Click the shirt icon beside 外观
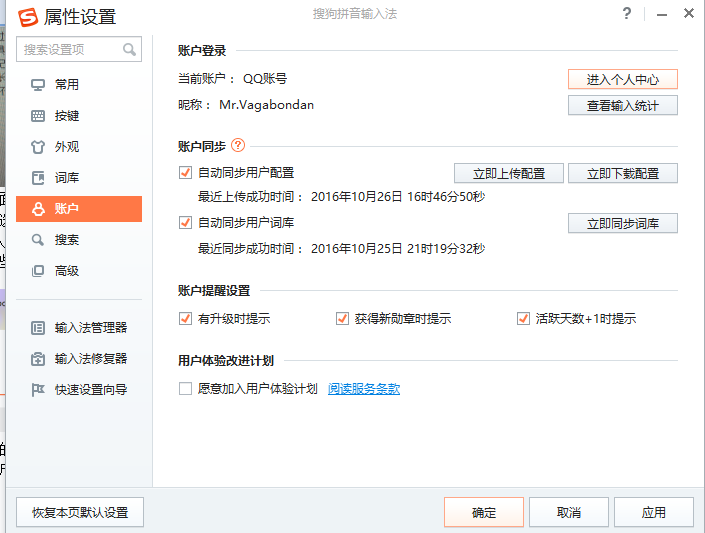Screen dimensions: 705x533 point(38,147)
